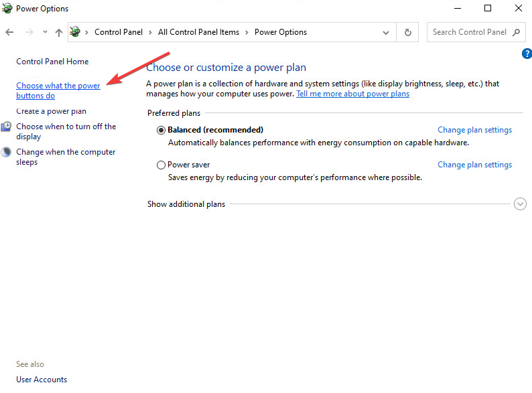Minimize the Power Options window
The height and width of the screenshot is (393, 532).
458,8
